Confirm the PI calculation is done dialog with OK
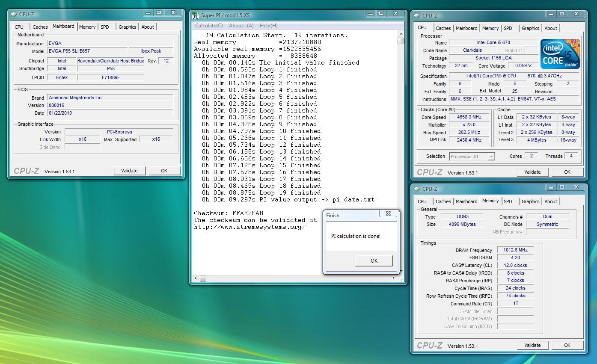Viewport: 597px width, 364px height. tap(374, 261)
